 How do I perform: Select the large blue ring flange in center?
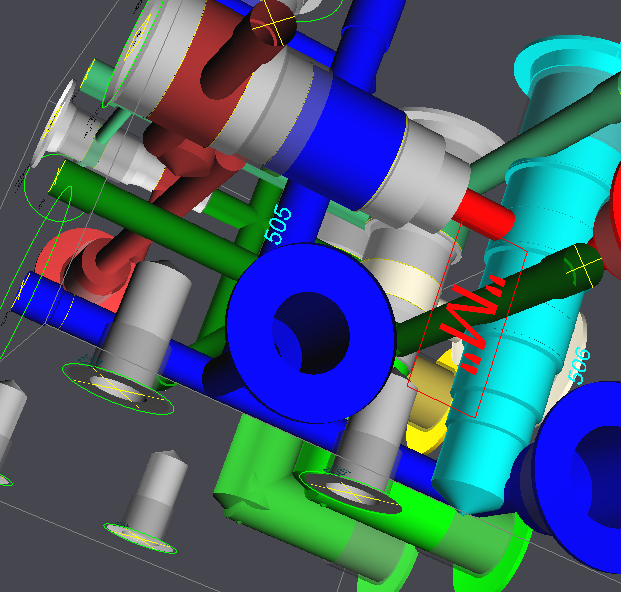click(x=310, y=333)
